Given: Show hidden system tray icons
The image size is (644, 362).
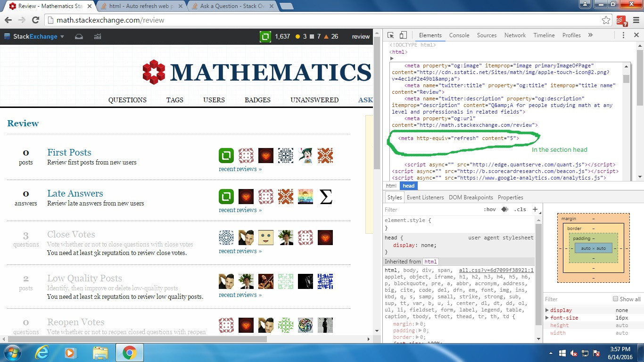Looking at the screenshot, I should (551, 353).
